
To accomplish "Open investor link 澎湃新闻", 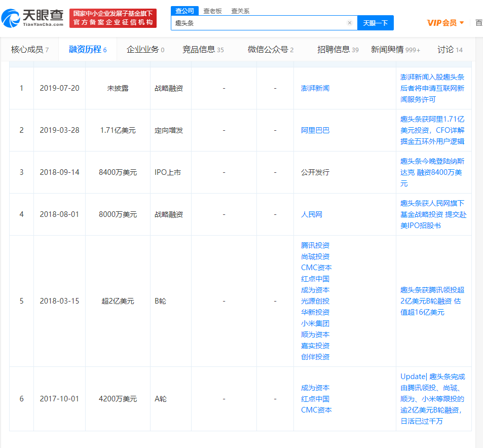I will click(315, 88).
